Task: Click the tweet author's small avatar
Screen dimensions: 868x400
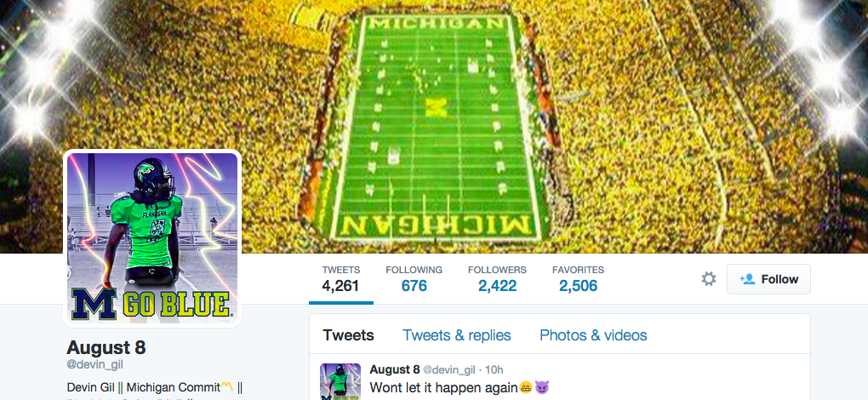Action: pyautogui.click(x=340, y=382)
